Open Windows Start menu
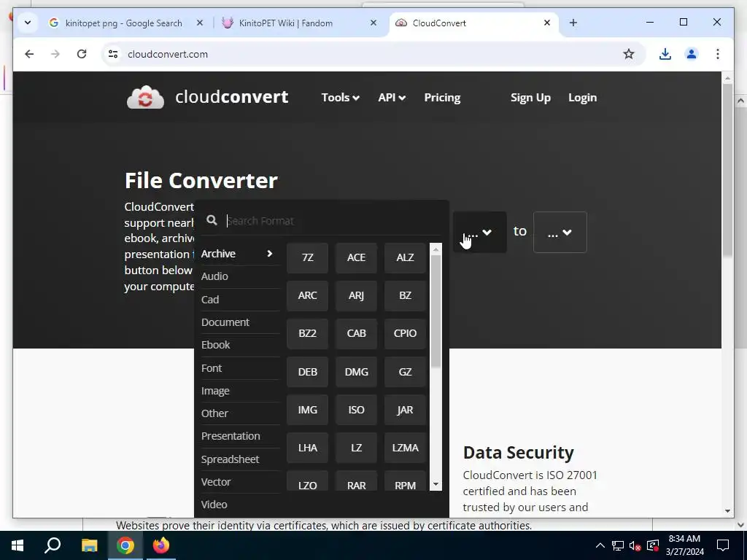Screen dimensions: 747x560 (x=18, y=545)
